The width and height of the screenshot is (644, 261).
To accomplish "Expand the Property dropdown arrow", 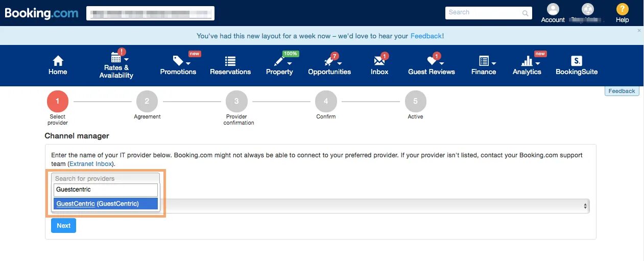I will pos(290,63).
